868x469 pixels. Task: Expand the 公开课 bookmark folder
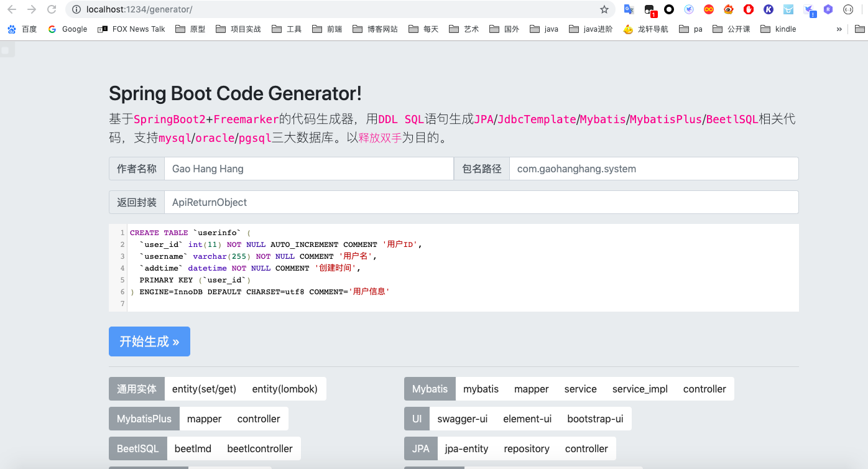coord(731,29)
